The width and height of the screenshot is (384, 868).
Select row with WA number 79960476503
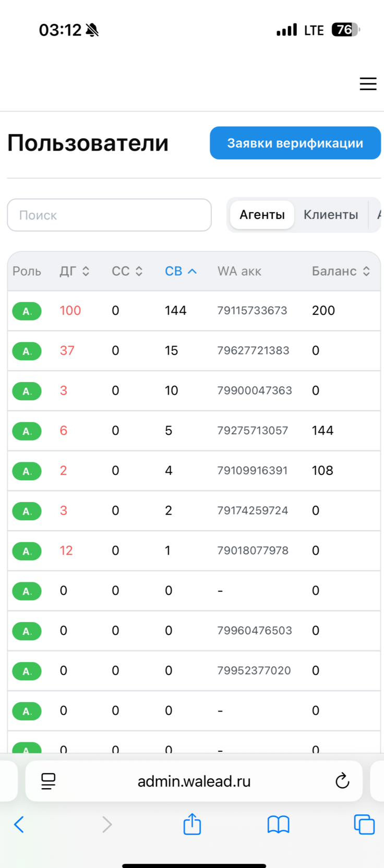194,631
